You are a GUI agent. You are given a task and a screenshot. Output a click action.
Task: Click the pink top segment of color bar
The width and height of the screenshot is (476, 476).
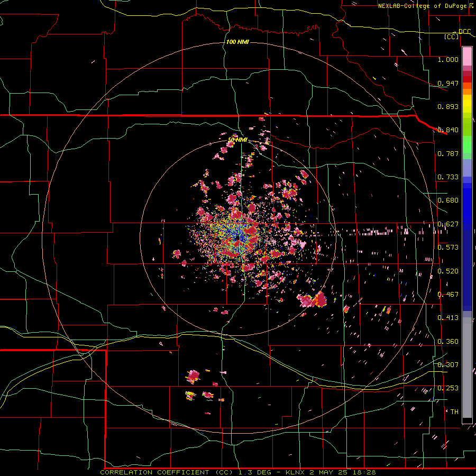467,56
